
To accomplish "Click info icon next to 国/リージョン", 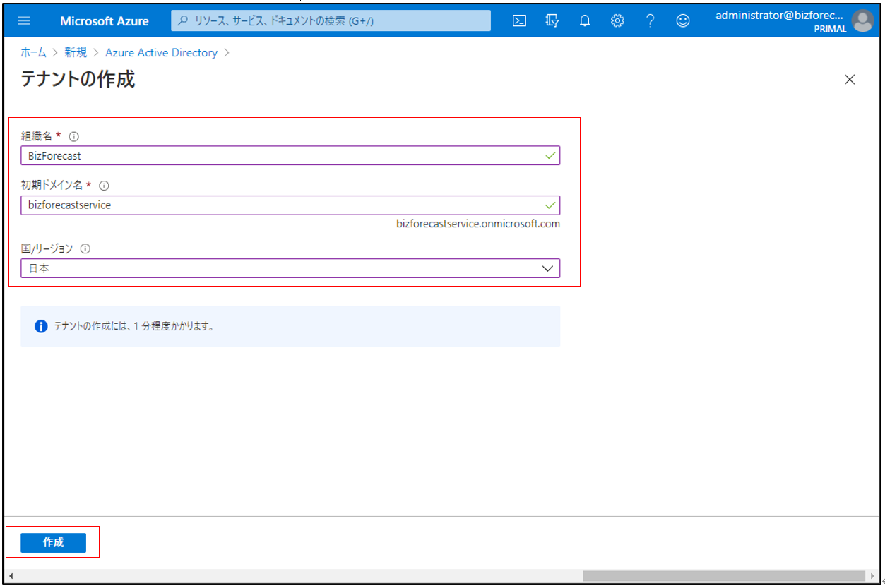I will pyautogui.click(x=85, y=248).
